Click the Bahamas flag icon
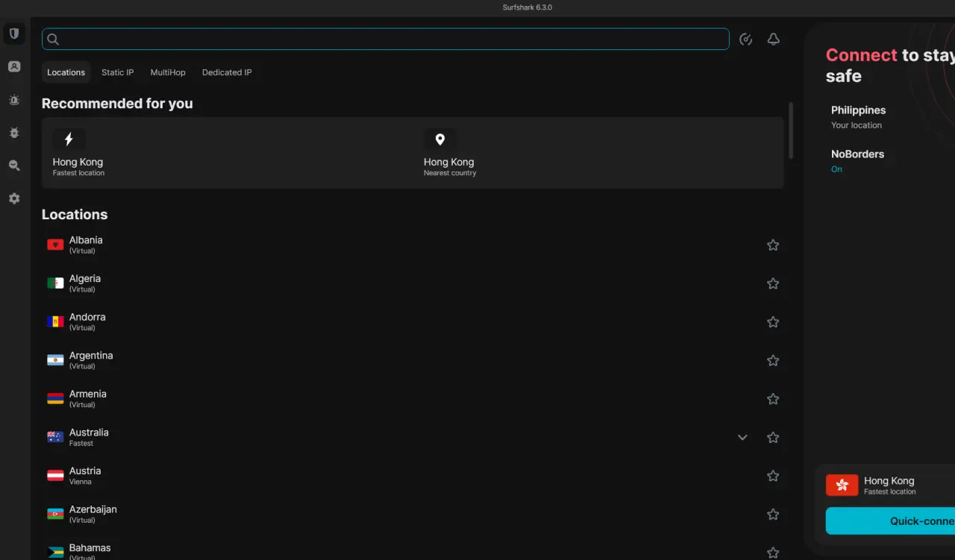Screen dimensions: 955x560 coord(55,553)
